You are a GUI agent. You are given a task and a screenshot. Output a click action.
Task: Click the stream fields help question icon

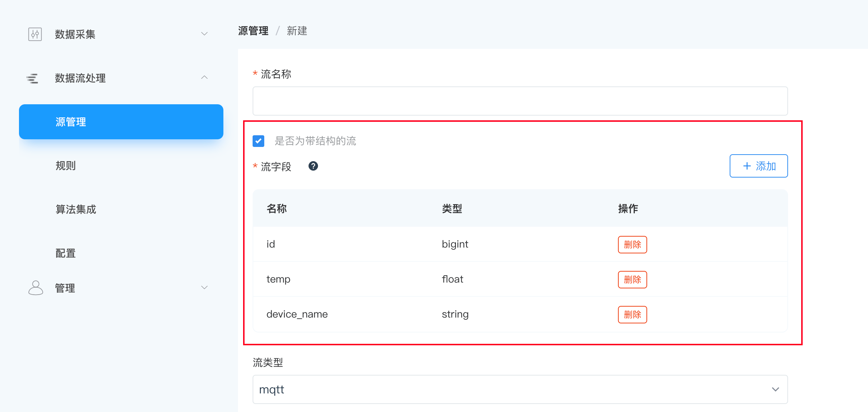313,166
